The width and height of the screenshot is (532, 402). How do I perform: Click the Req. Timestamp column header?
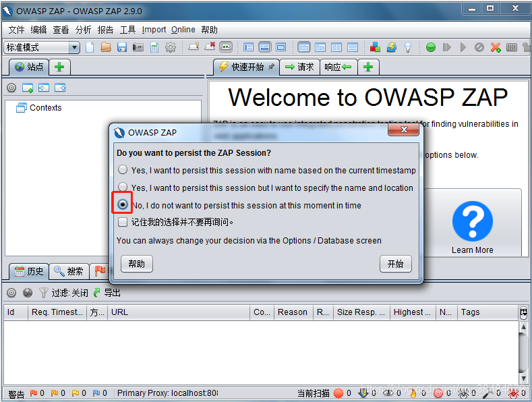click(57, 312)
